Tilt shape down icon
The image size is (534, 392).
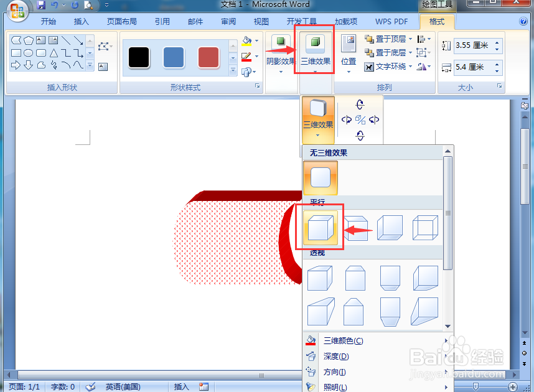click(360, 136)
